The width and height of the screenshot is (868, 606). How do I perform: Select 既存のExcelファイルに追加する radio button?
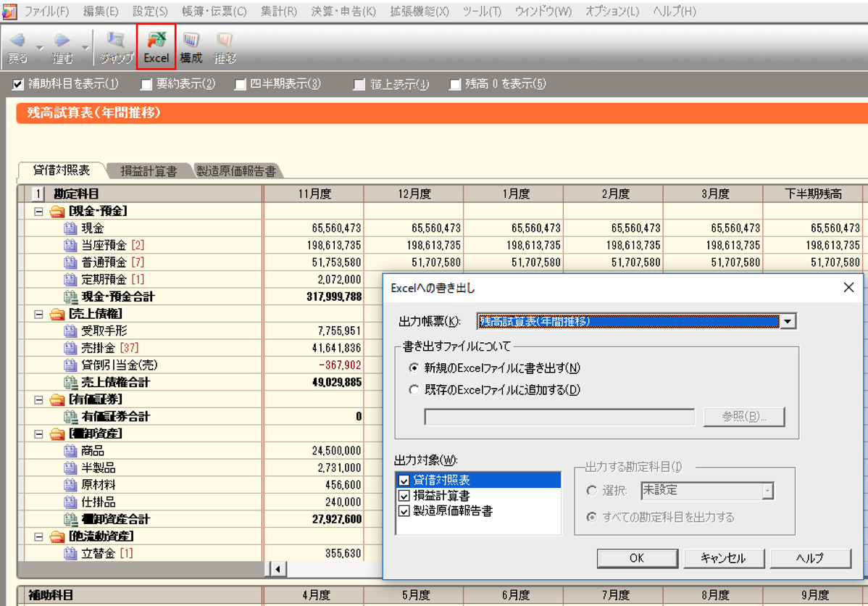[x=414, y=390]
